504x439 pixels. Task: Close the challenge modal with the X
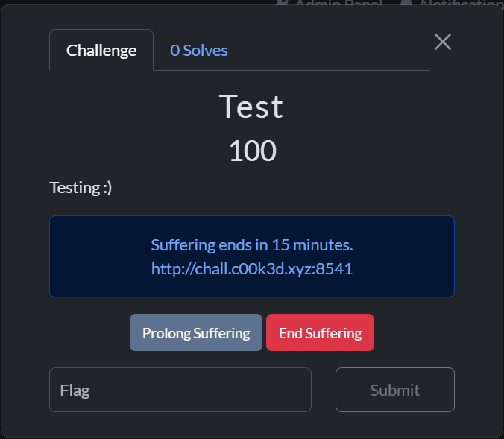point(443,42)
